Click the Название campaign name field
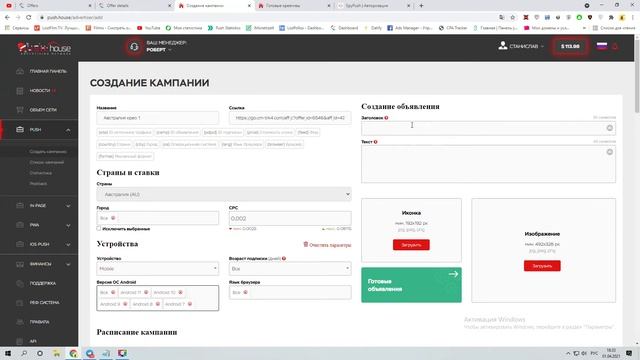The width and height of the screenshot is (640, 360). [x=158, y=118]
